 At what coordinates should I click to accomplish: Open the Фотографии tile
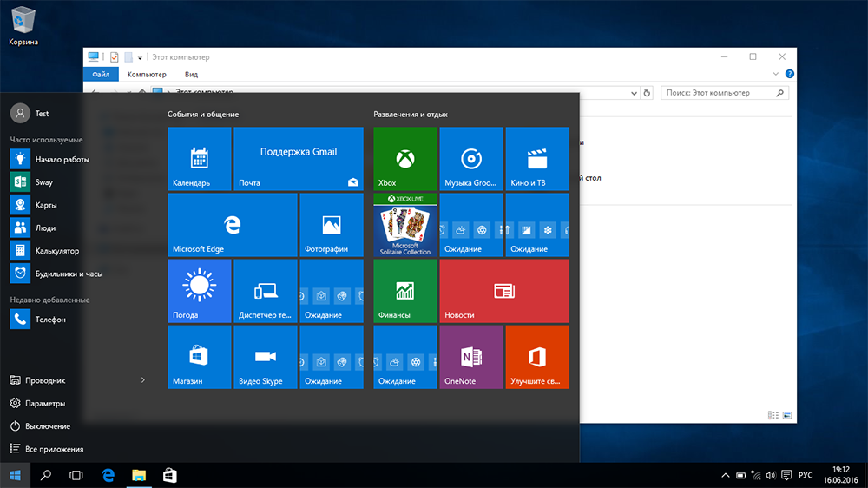(332, 225)
